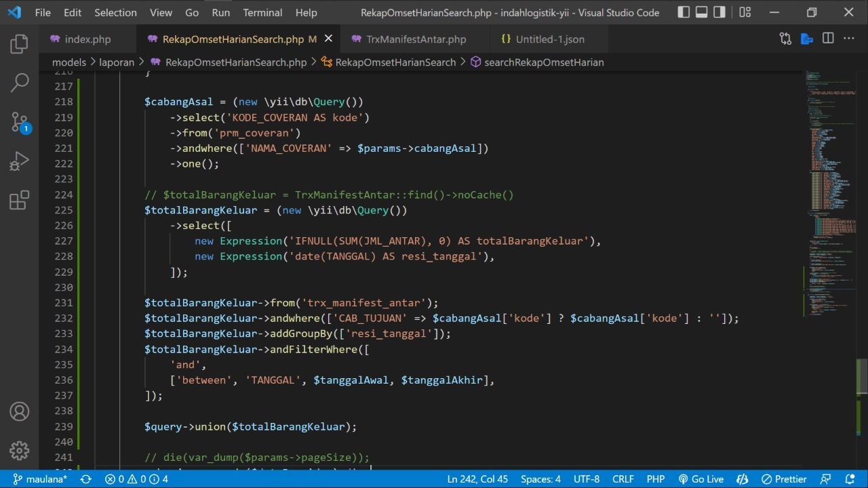Click Go Live in the status bar
868x488 pixels.
click(x=701, y=479)
